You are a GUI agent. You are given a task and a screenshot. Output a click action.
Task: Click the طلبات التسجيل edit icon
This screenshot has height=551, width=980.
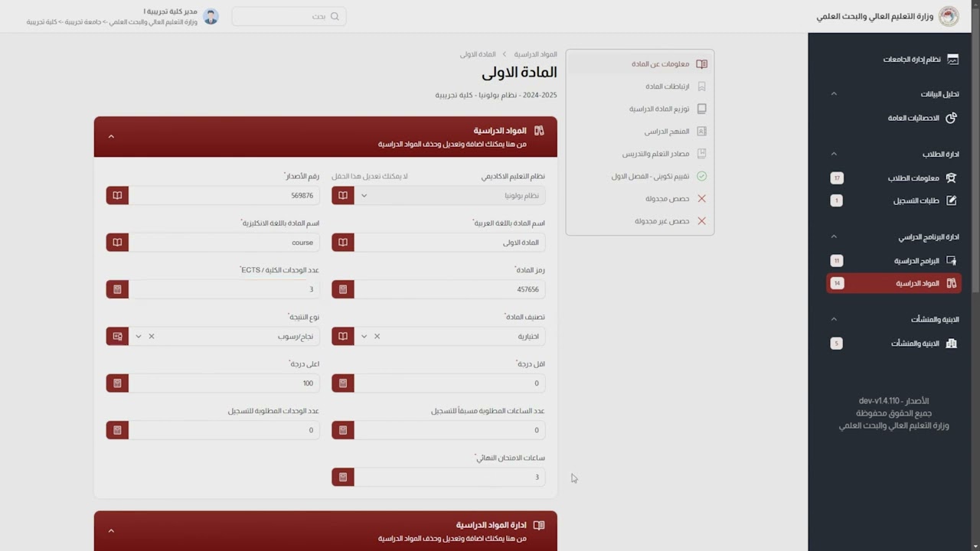pos(951,201)
